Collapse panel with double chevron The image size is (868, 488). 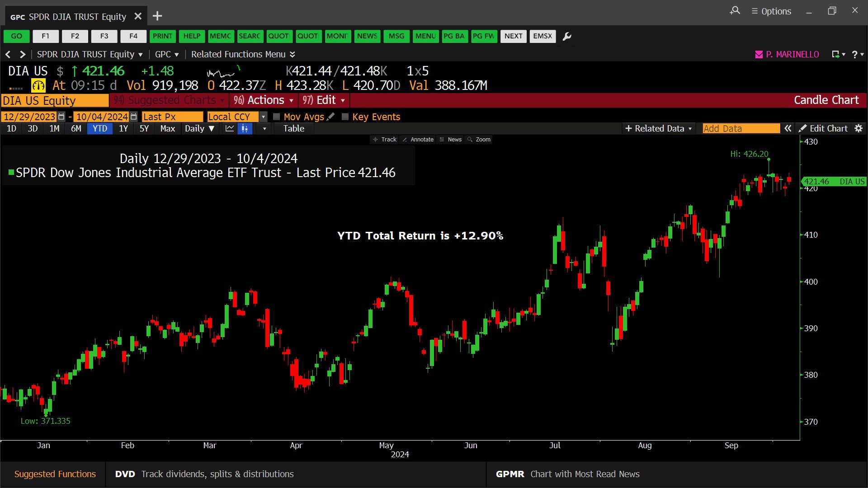tap(788, 128)
